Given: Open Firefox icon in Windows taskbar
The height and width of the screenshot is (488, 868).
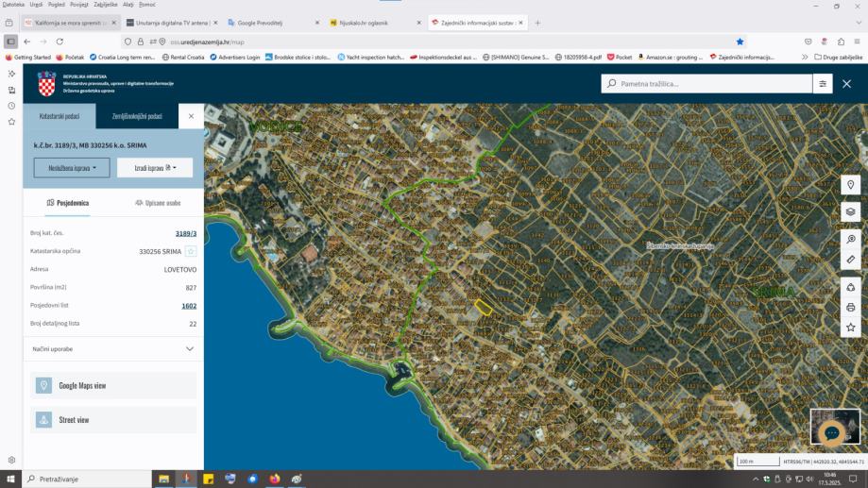Looking at the screenshot, I should coord(274,479).
